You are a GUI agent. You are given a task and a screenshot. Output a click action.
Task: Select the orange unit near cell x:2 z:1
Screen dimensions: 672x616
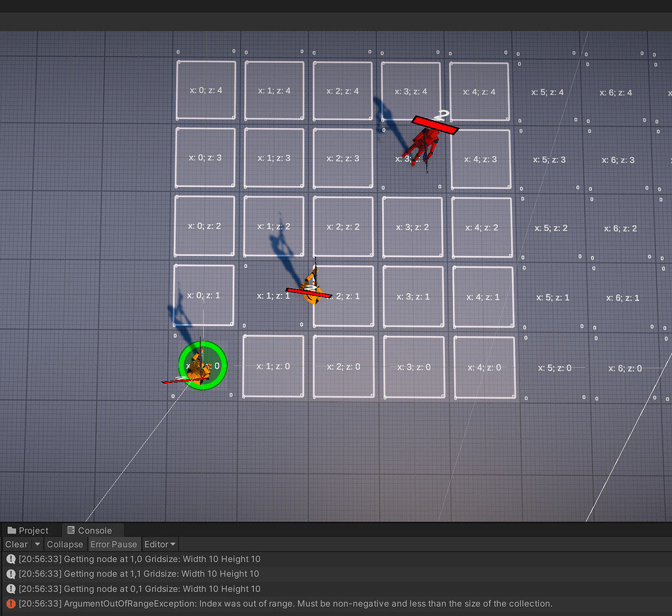[x=312, y=289]
